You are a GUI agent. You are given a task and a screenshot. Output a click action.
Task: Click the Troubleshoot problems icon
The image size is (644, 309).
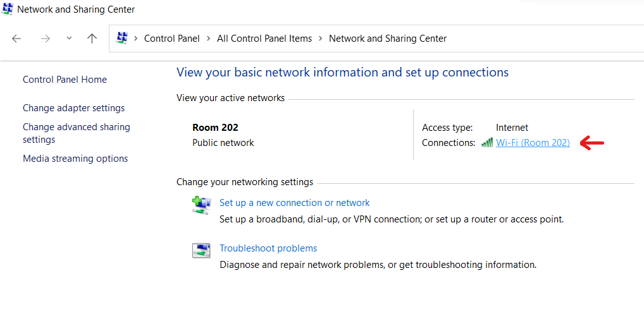click(x=201, y=250)
